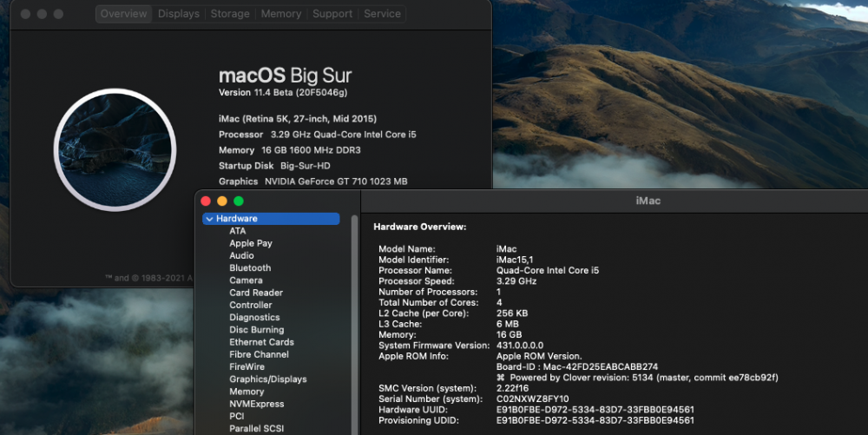Open Card Reader entry

[x=256, y=293]
